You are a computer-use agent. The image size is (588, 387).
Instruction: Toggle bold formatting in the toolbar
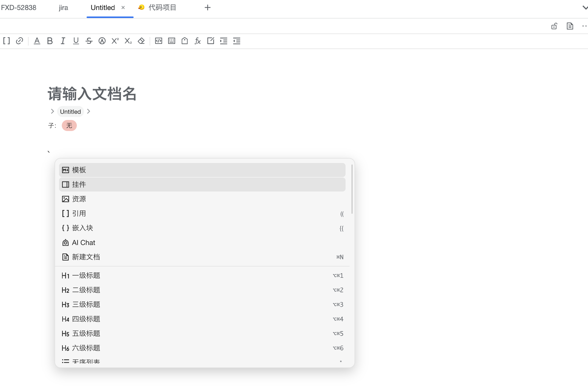[x=50, y=41]
